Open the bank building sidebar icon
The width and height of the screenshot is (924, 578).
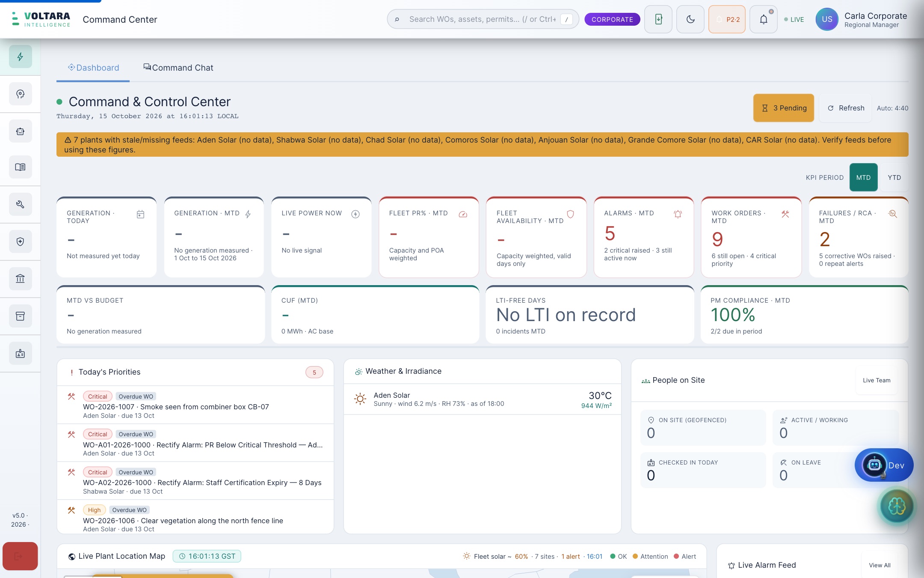20,279
